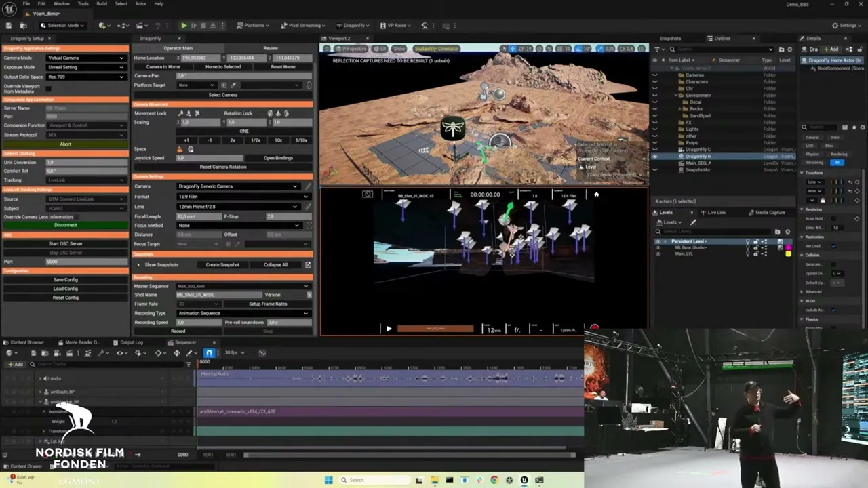Click the pencil edit icon beside Camera dropdown
This screenshot has height=488, width=868.
tap(308, 186)
